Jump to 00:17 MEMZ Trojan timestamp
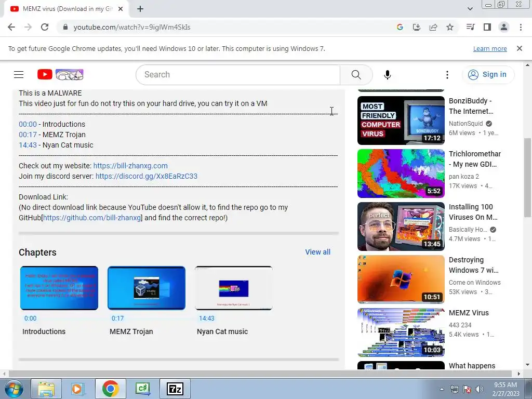 28,135
